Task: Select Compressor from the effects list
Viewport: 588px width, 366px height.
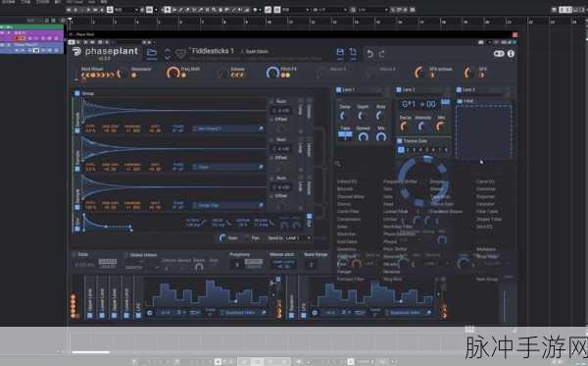Action: [x=349, y=219]
